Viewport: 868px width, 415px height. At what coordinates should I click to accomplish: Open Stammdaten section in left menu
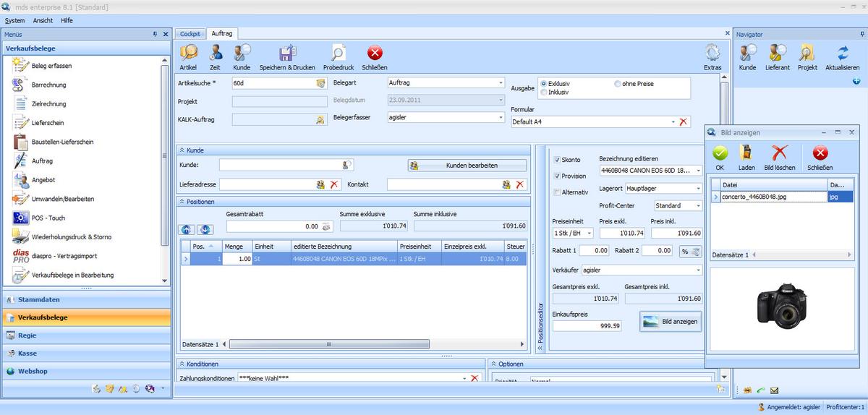point(85,299)
